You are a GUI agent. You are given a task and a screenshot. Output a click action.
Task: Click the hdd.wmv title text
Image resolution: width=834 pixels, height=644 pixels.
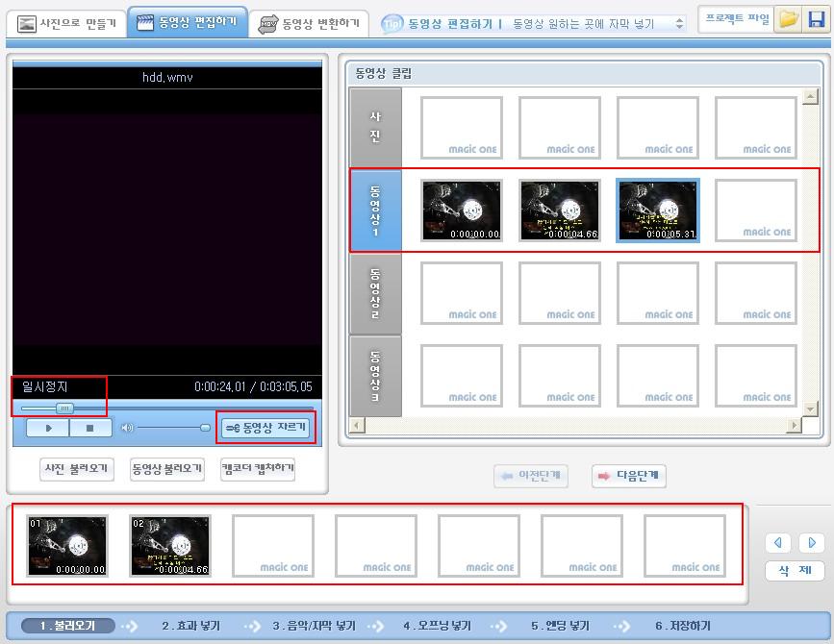click(x=167, y=78)
